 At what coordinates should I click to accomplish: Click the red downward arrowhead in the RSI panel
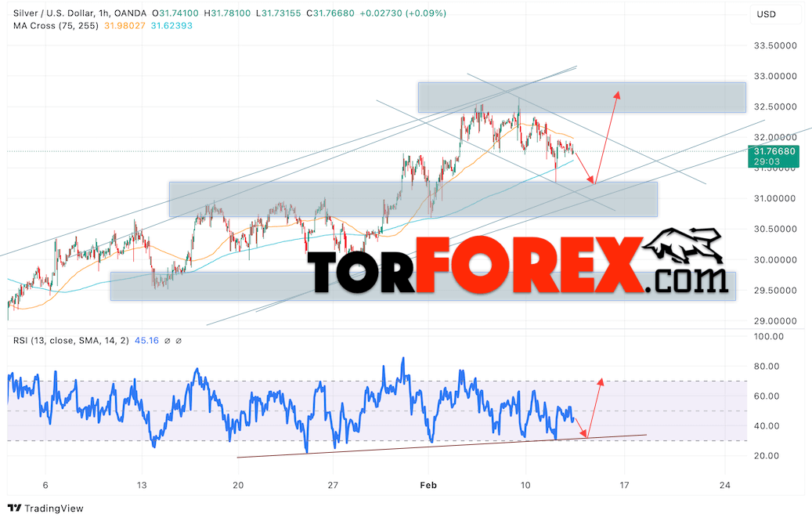[583, 433]
